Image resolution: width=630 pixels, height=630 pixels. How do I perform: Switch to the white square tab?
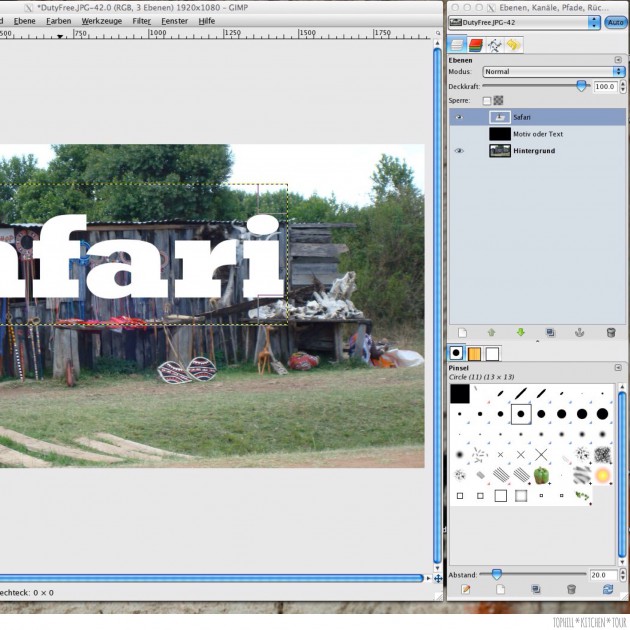pyautogui.click(x=493, y=354)
